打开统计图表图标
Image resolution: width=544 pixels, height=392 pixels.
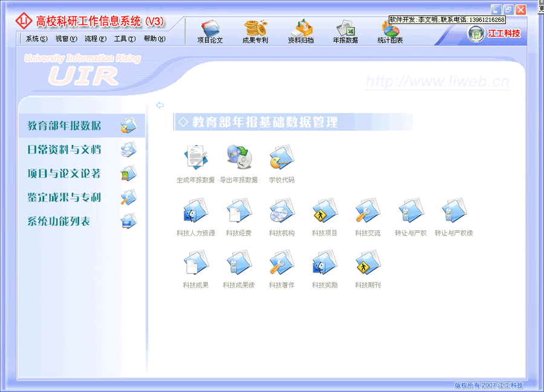point(389,30)
